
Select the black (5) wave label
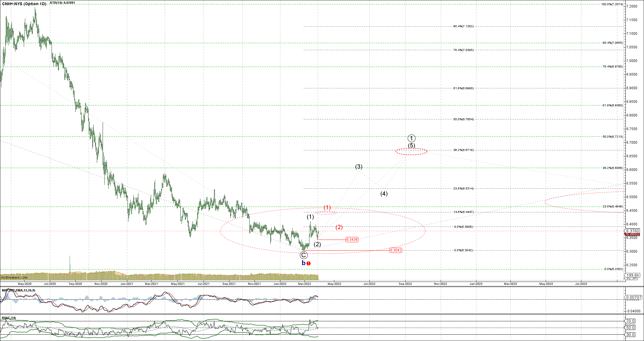pyautogui.click(x=411, y=145)
